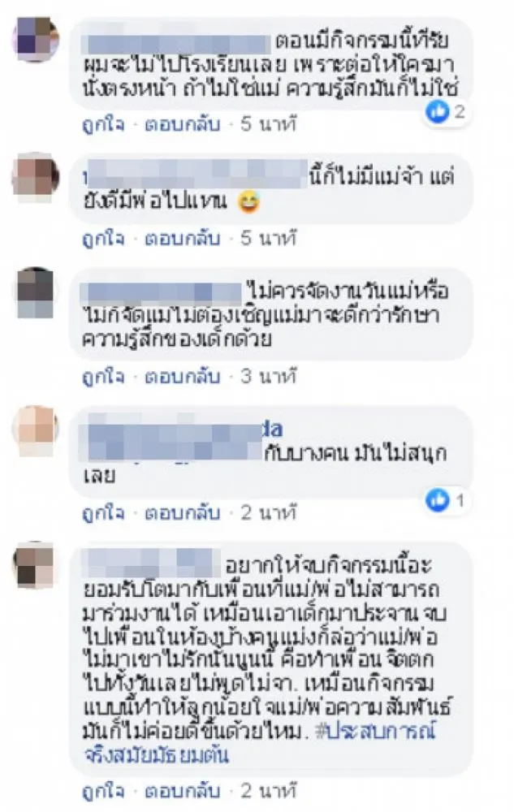Open fourth commenter's pixelated profile picture

(x=35, y=431)
